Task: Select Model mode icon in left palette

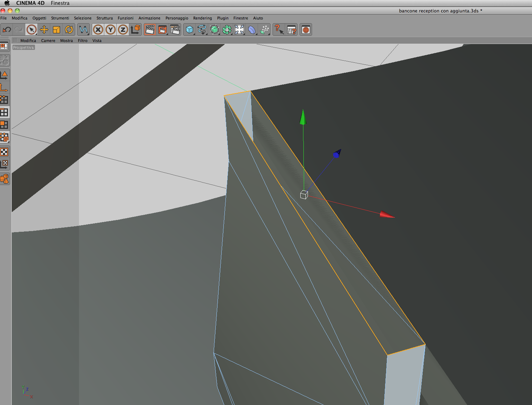Action: [x=4, y=74]
